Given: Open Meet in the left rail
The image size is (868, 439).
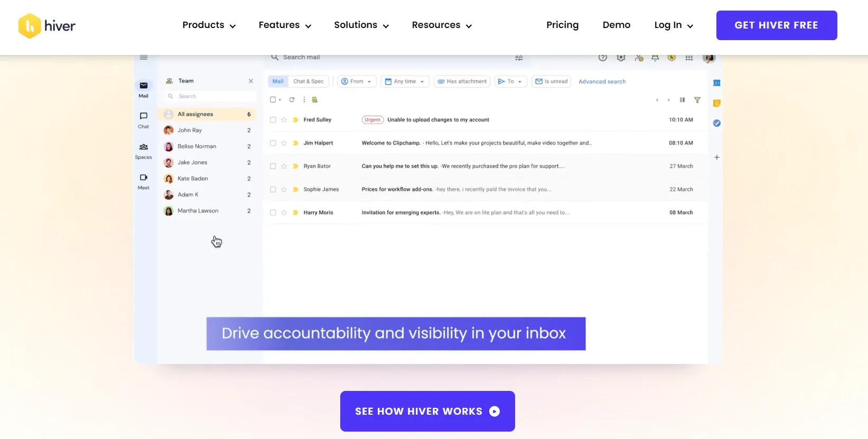Looking at the screenshot, I should [x=144, y=181].
